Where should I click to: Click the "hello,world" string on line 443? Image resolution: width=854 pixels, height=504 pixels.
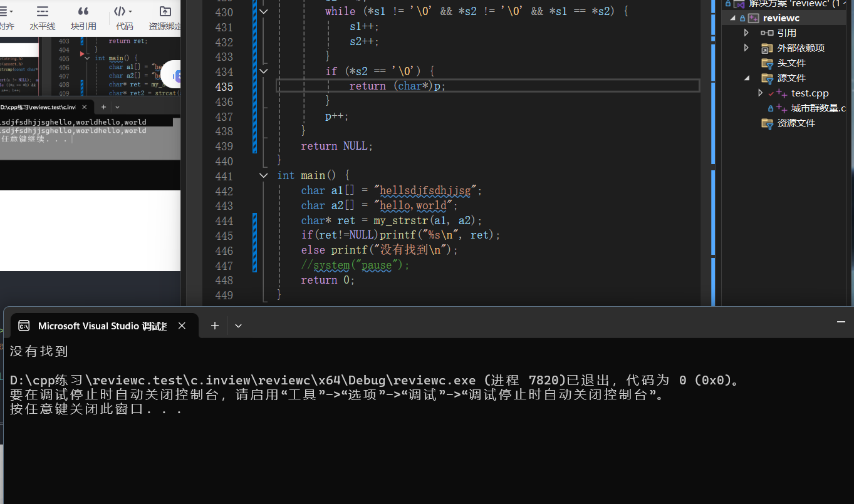(416, 205)
